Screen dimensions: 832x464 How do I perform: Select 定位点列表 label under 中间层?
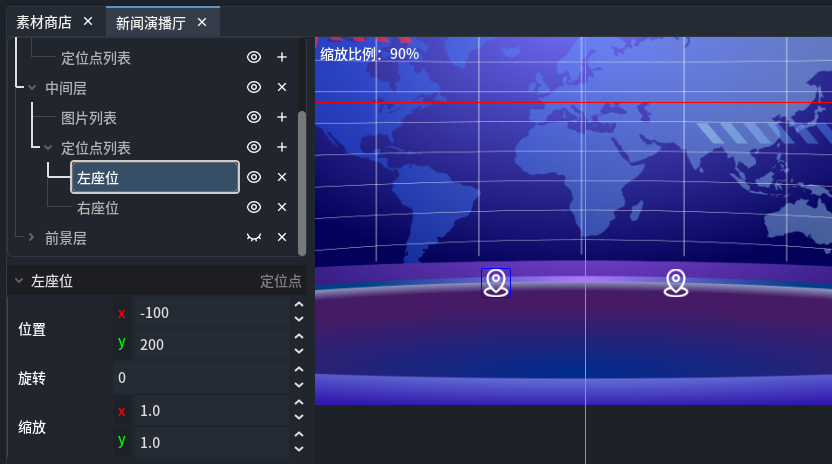pos(96,148)
